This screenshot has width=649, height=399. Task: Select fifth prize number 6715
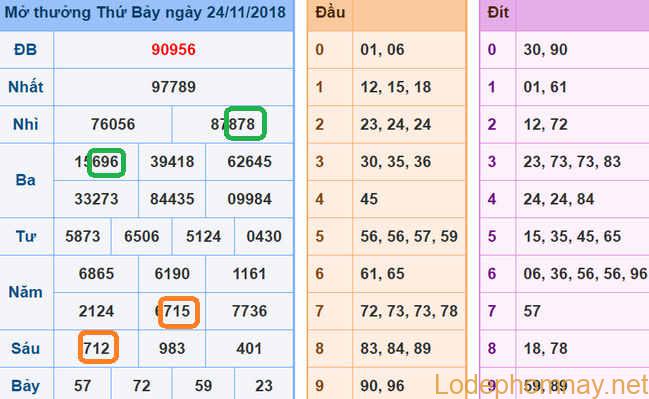(x=173, y=311)
